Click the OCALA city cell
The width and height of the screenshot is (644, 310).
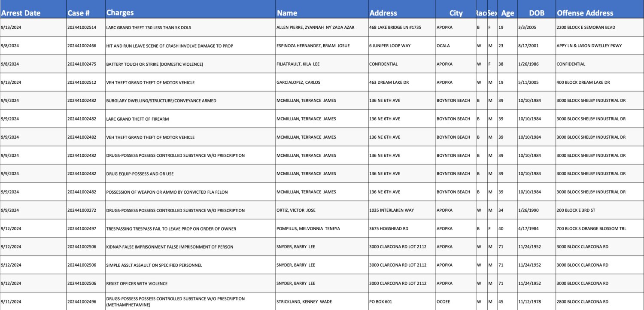[456, 46]
